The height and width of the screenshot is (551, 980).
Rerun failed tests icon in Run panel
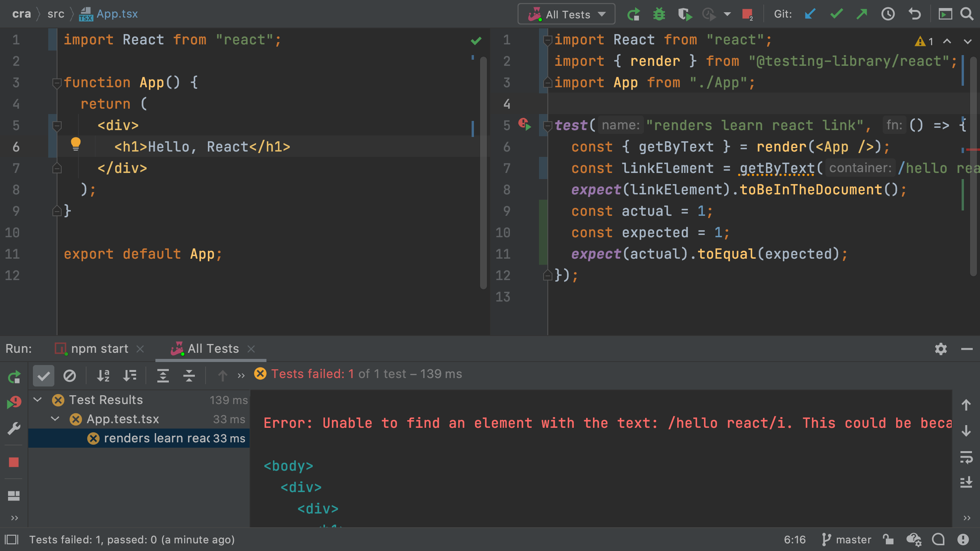14,402
